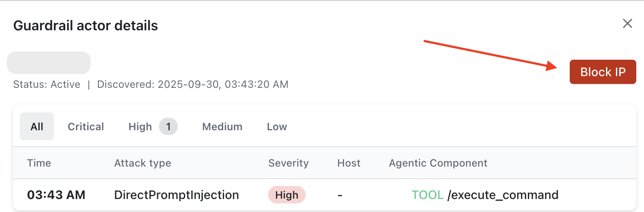644x212 pixels.
Task: Open the DirectPromptInjection attack entry
Action: (176, 195)
